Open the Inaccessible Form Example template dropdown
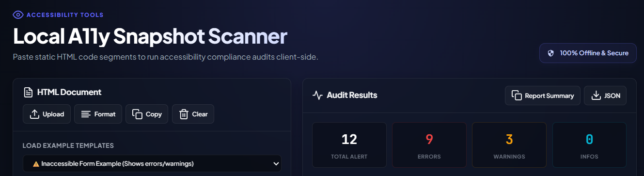The image size is (644, 176). tap(152, 164)
